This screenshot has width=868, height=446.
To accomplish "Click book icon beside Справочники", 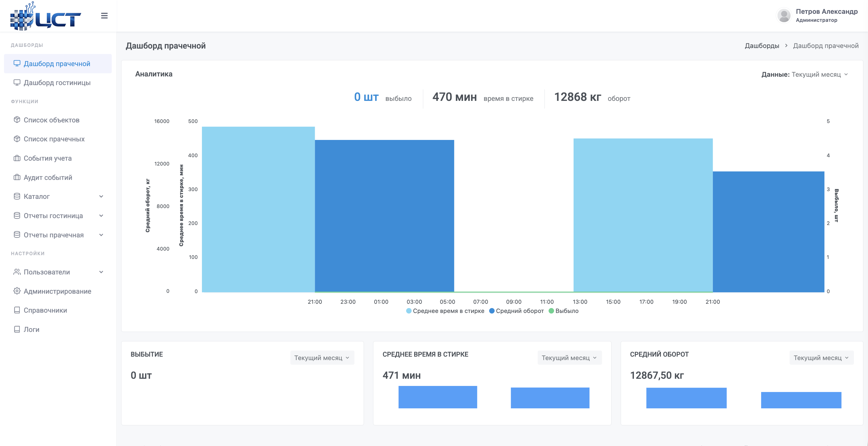I will (x=17, y=310).
